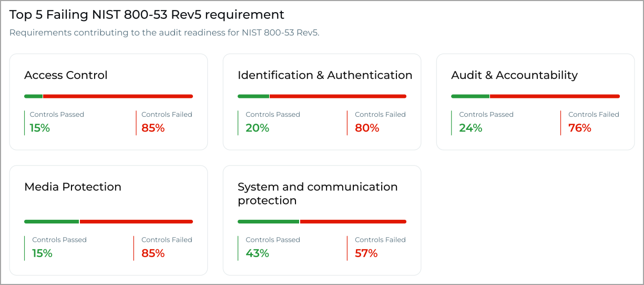Image resolution: width=644 pixels, height=285 pixels.
Task: Select the Audit & Accountability card heading
Action: (514, 75)
